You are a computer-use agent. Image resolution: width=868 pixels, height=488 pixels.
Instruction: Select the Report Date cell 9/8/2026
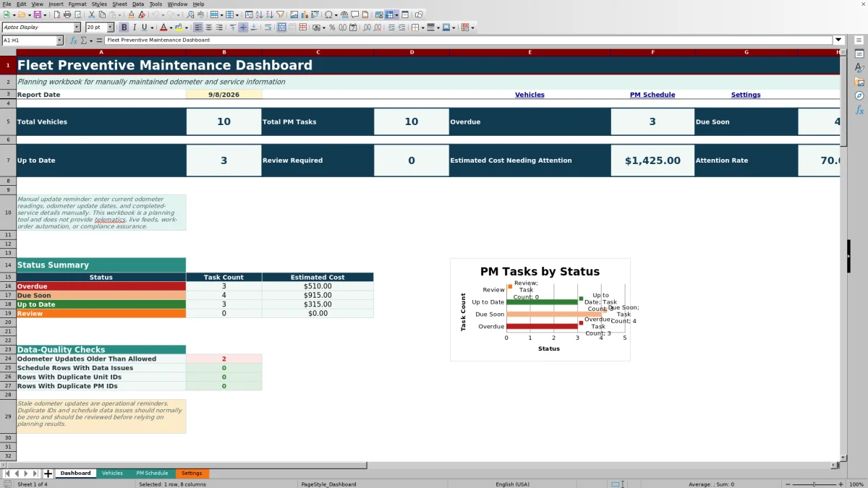[224, 95]
